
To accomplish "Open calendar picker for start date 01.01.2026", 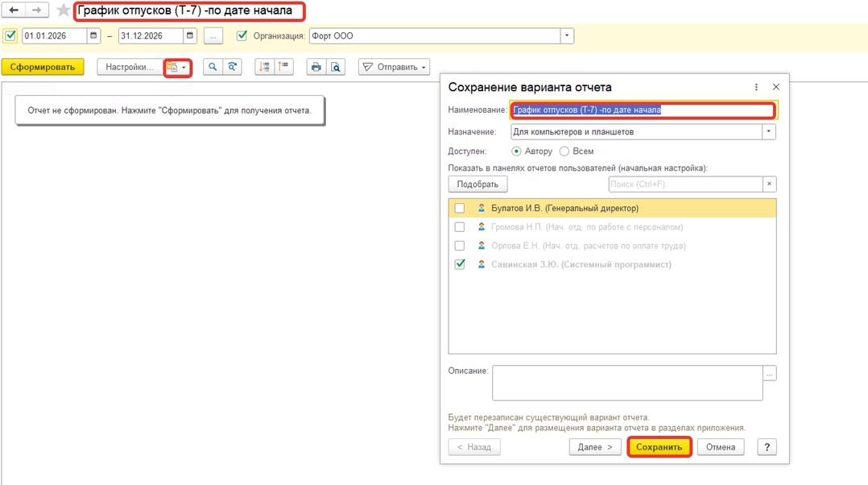I will (x=93, y=35).
